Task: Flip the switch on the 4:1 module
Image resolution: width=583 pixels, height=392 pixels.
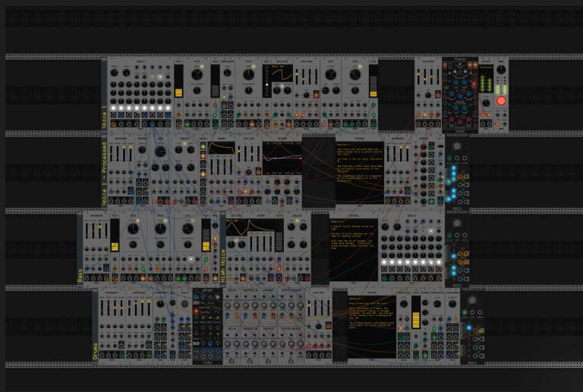Action: (x=440, y=146)
